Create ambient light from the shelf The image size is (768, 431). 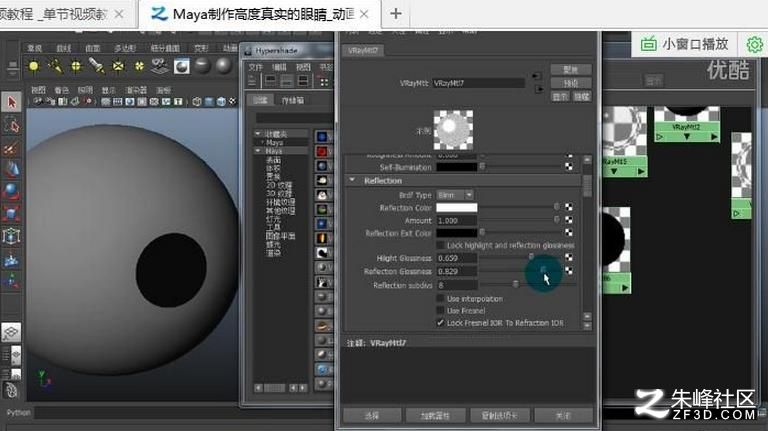coord(34,66)
